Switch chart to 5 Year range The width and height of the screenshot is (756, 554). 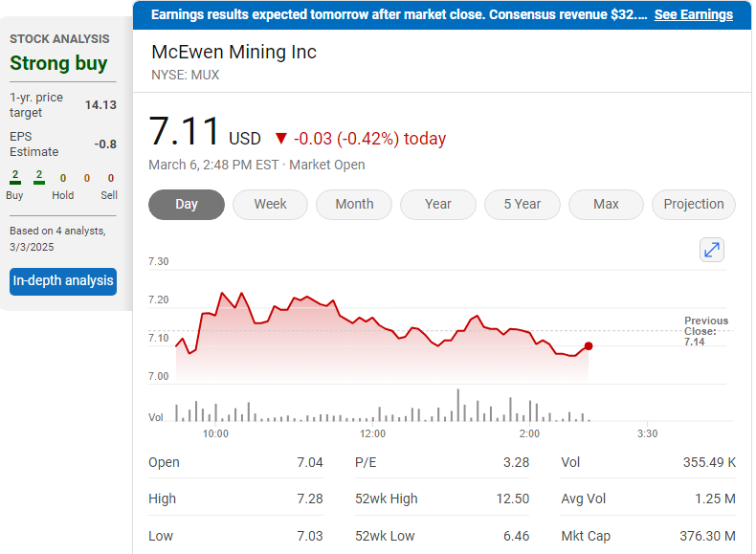[522, 205]
